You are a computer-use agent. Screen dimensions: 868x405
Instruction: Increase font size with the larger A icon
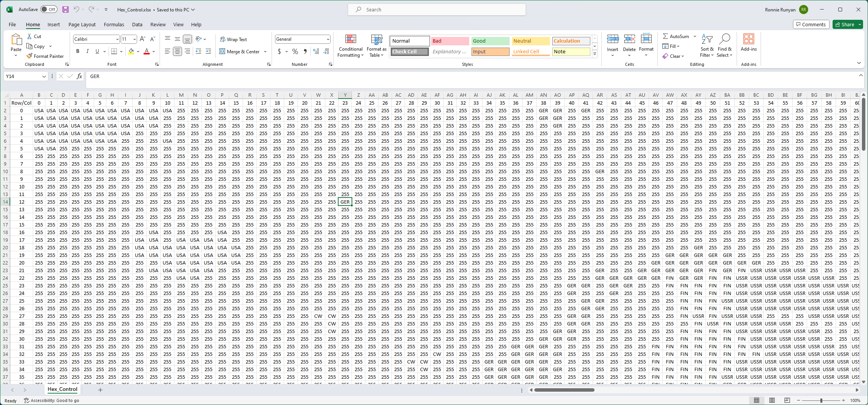(x=142, y=39)
